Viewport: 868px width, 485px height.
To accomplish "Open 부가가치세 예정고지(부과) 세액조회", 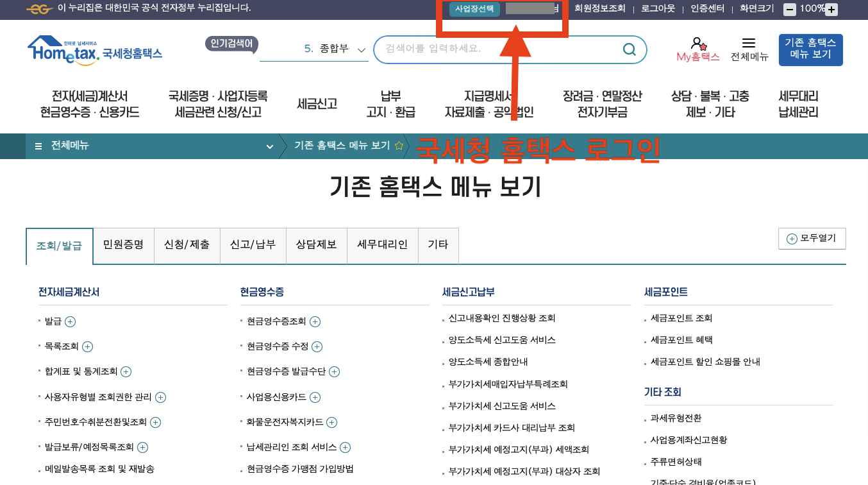I will click(x=519, y=450).
